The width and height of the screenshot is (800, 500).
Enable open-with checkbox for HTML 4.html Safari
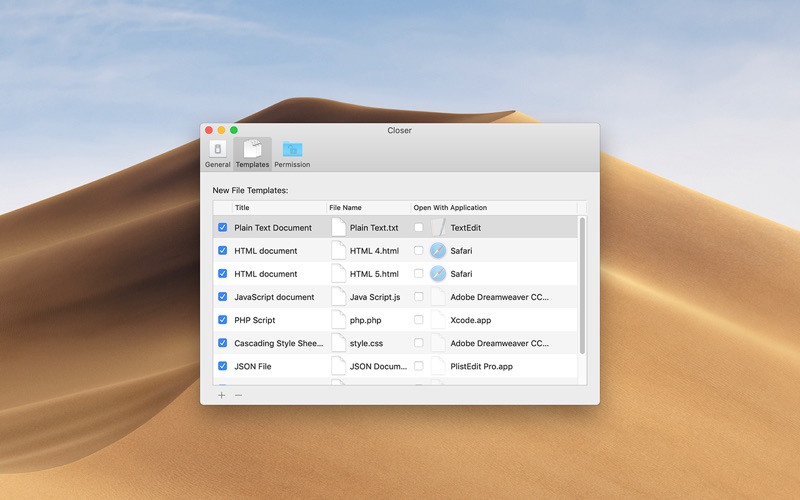[418, 251]
